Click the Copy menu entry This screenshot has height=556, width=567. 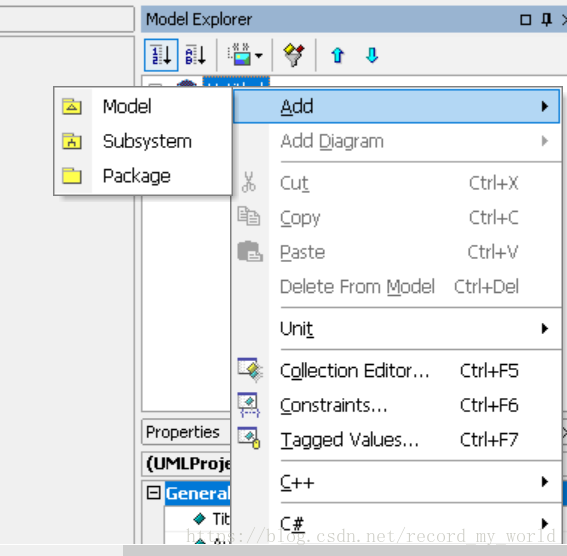[396, 218]
